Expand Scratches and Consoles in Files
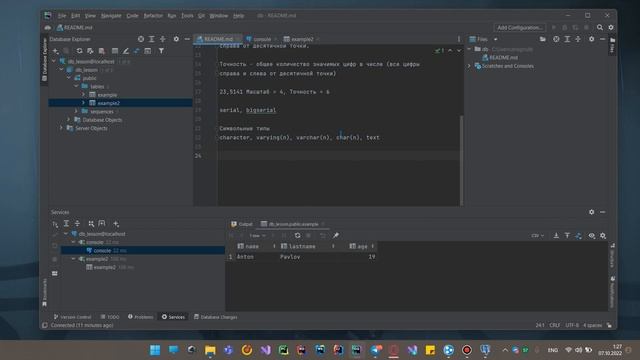The height and width of the screenshot is (360, 640). [469, 66]
